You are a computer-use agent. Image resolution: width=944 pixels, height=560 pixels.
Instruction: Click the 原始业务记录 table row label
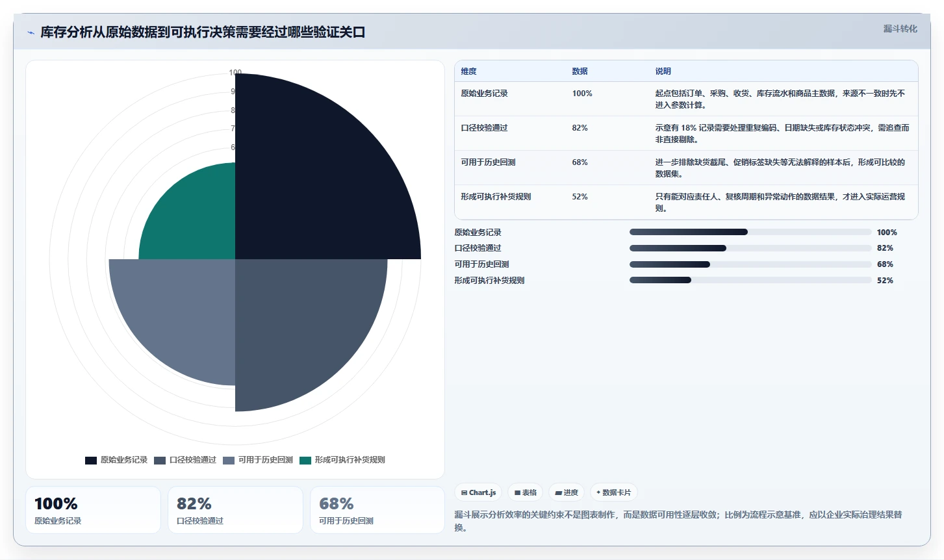484,94
